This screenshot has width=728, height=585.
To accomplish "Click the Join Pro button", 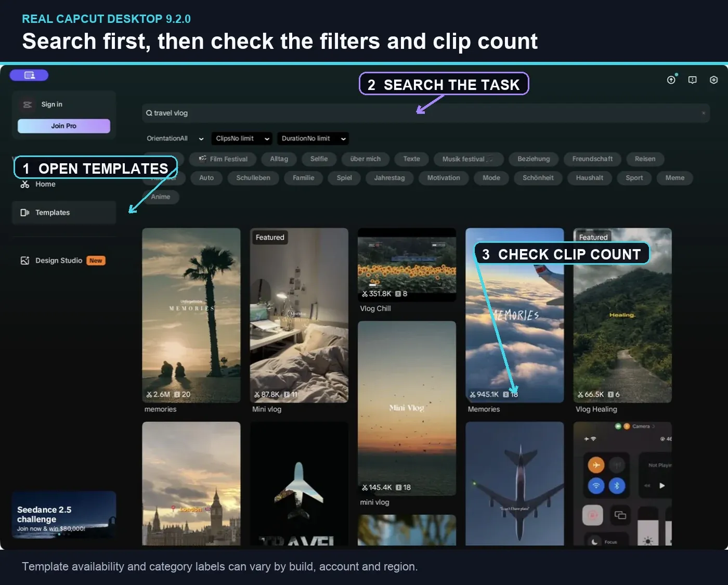I will (x=64, y=126).
